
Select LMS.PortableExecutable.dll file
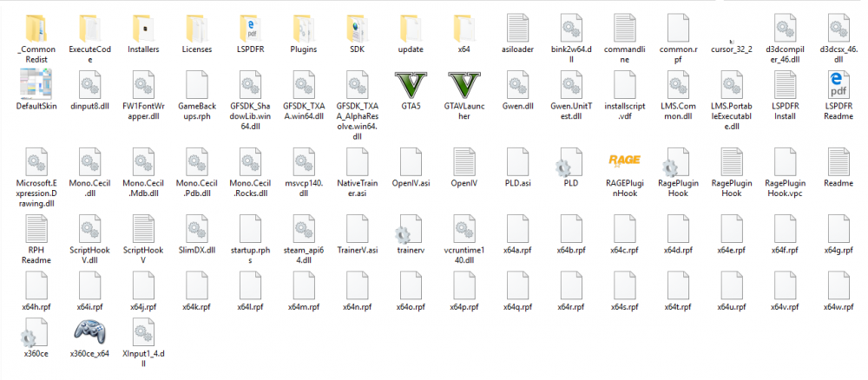[x=732, y=85]
